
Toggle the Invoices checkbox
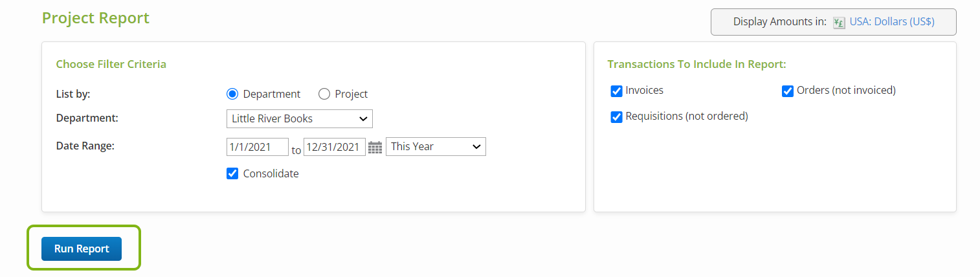pos(616,91)
